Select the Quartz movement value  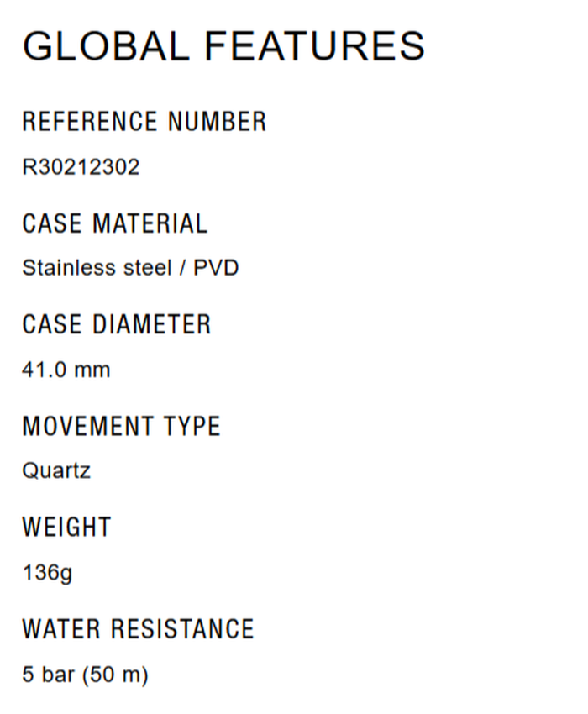click(x=56, y=471)
